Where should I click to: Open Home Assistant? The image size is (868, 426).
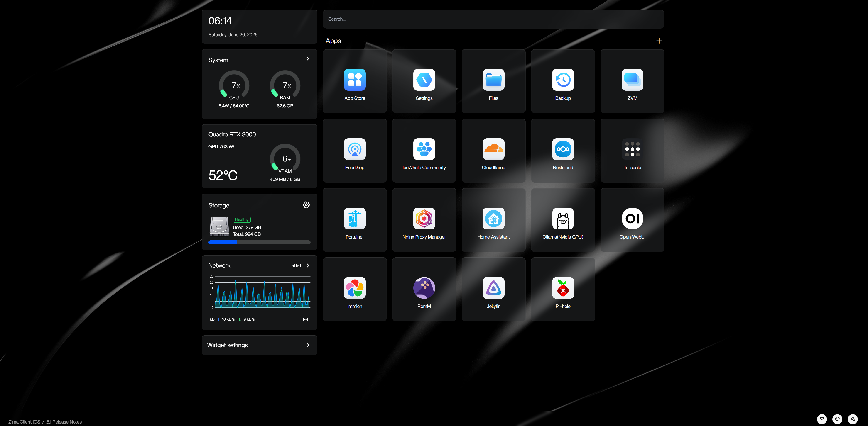[493, 219]
